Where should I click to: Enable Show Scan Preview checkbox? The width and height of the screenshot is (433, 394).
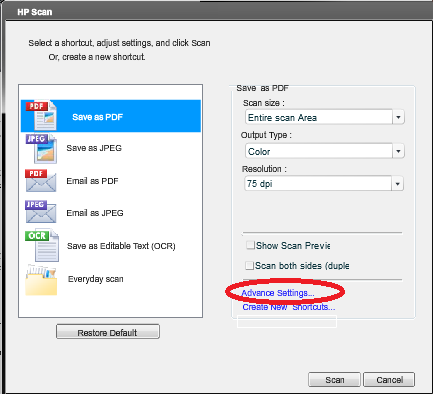pyautogui.click(x=250, y=245)
